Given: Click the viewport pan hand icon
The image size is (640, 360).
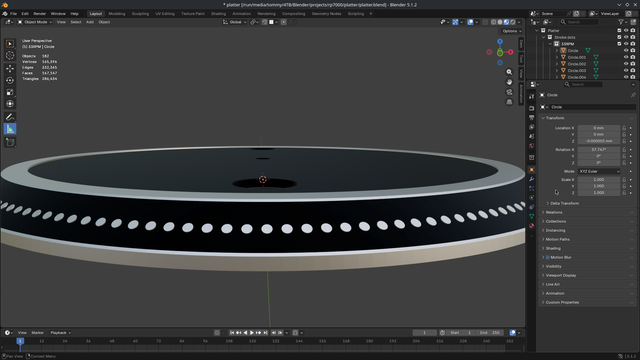Looking at the screenshot, I should coord(509,82).
